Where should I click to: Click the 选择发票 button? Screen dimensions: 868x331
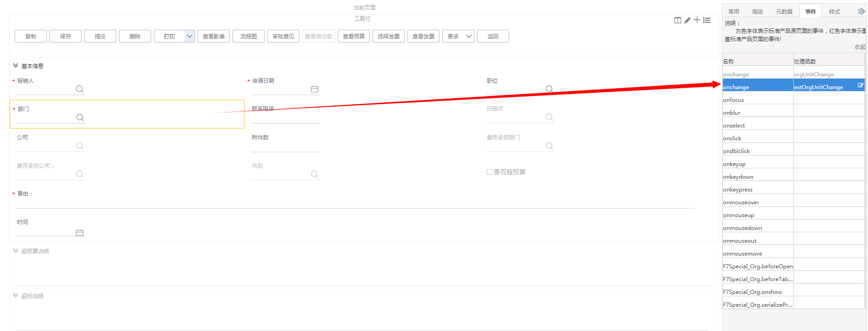[389, 36]
